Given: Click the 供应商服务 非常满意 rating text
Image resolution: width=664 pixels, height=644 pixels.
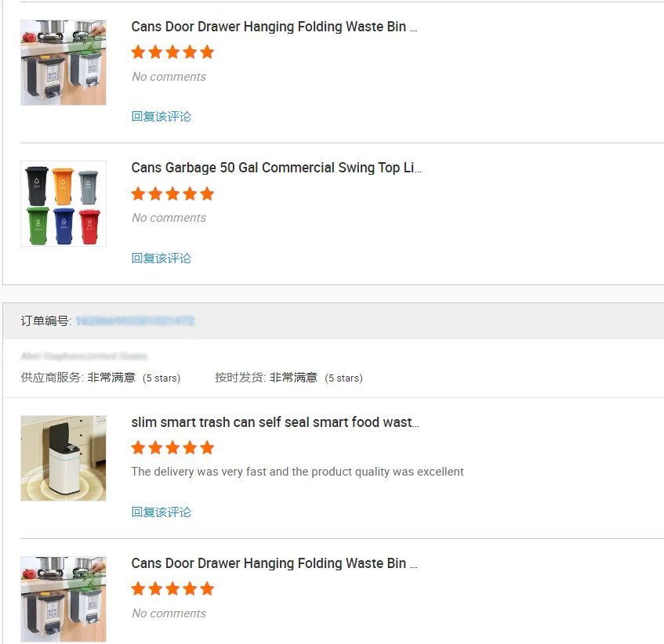Looking at the screenshot, I should (111, 378).
